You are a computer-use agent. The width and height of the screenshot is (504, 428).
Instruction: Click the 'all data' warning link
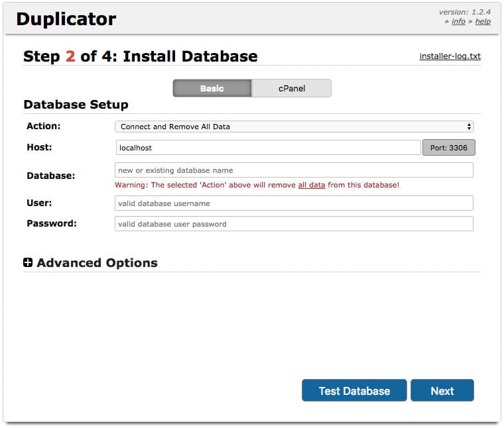pos(312,186)
